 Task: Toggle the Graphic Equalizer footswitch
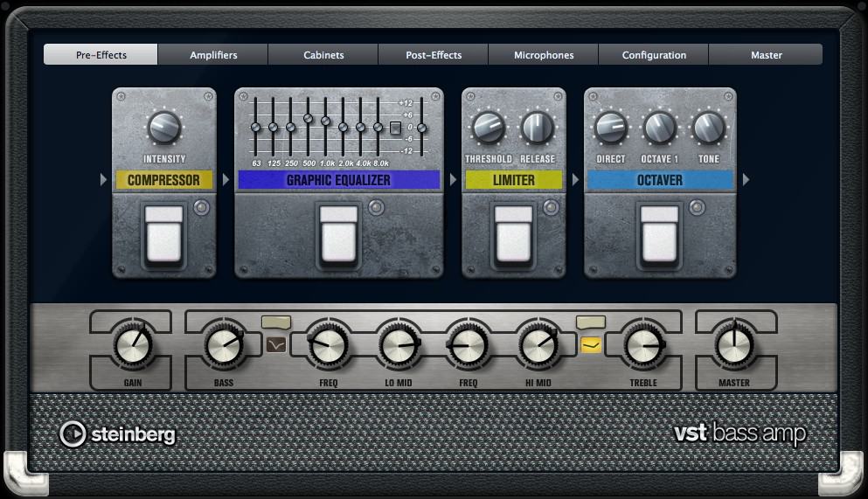[x=339, y=234]
